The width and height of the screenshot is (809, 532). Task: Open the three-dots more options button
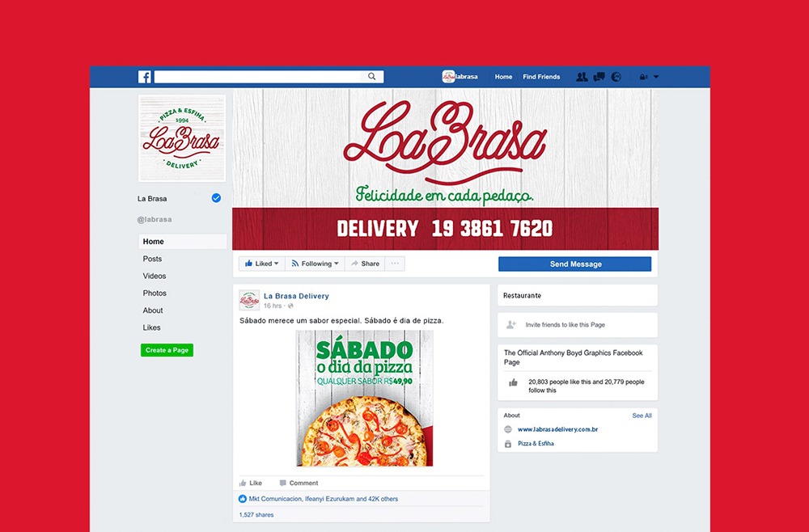395,264
